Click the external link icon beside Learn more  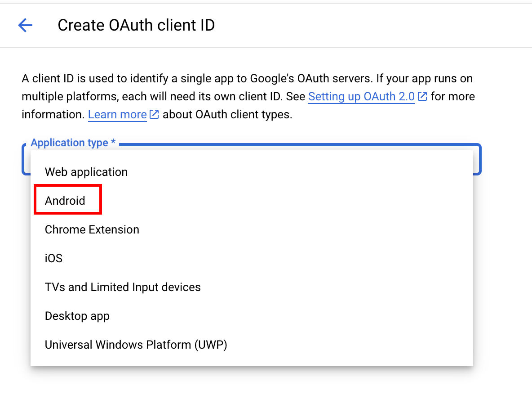155,114
